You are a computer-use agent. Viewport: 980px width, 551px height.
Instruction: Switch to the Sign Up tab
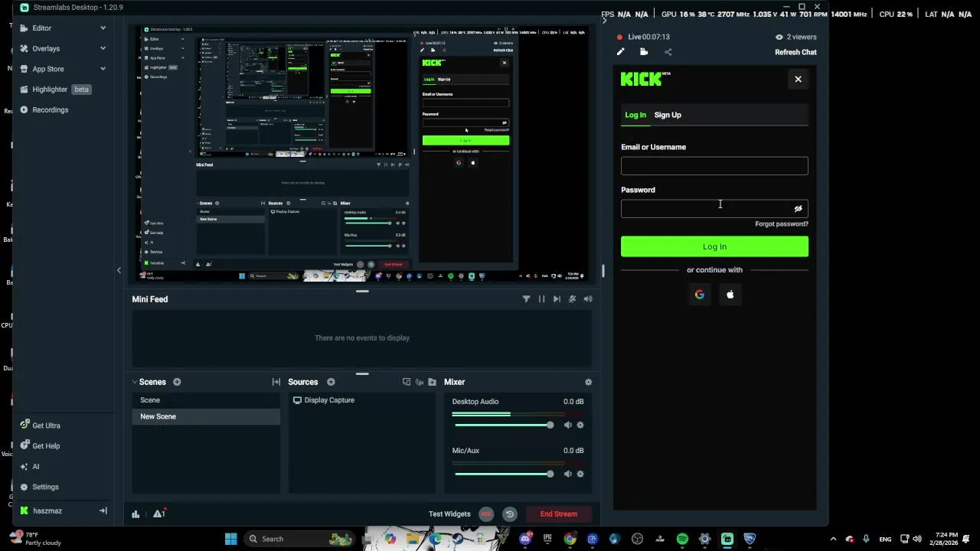[x=668, y=115]
